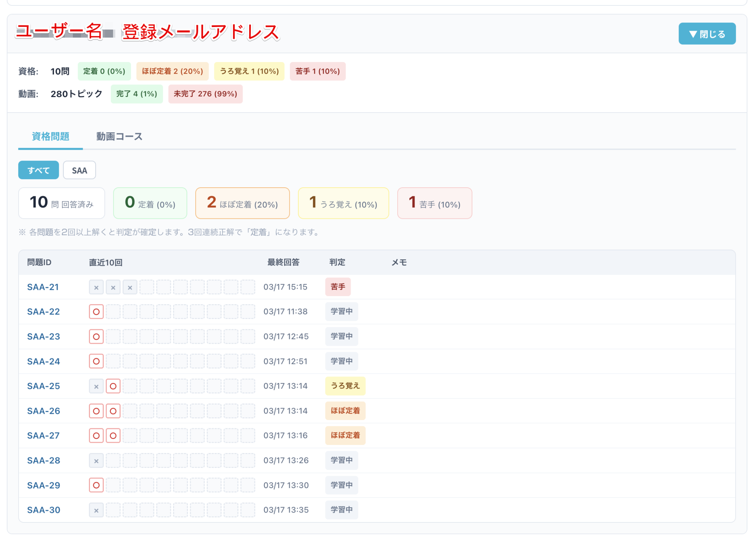Viewport: 756px width, 543px height.
Task: Click the 判定 column header
Action: tap(337, 262)
